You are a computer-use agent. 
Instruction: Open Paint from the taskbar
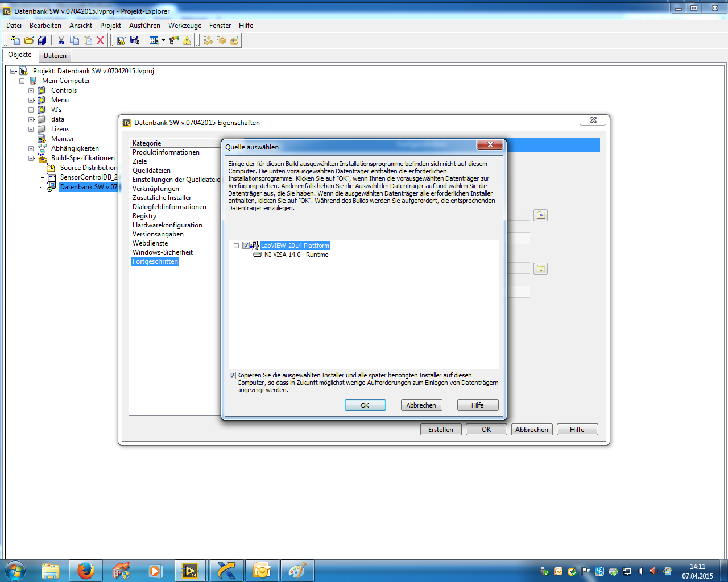(297, 571)
